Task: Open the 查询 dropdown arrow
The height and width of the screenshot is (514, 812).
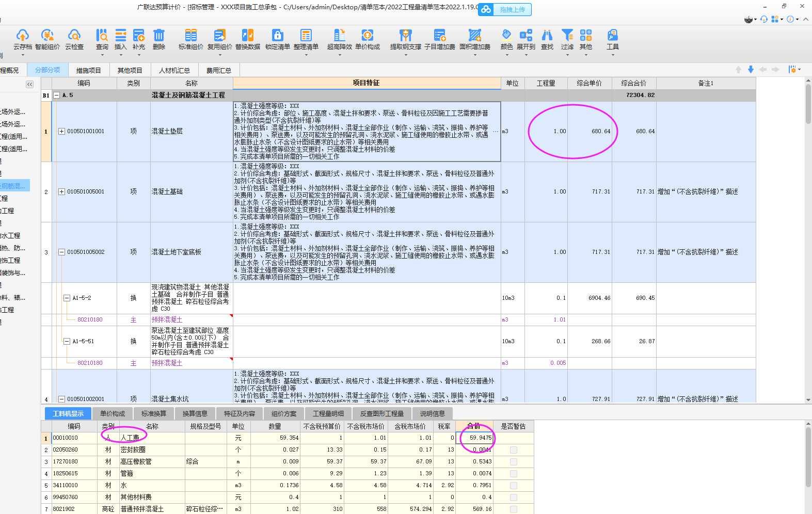Action: pos(102,55)
